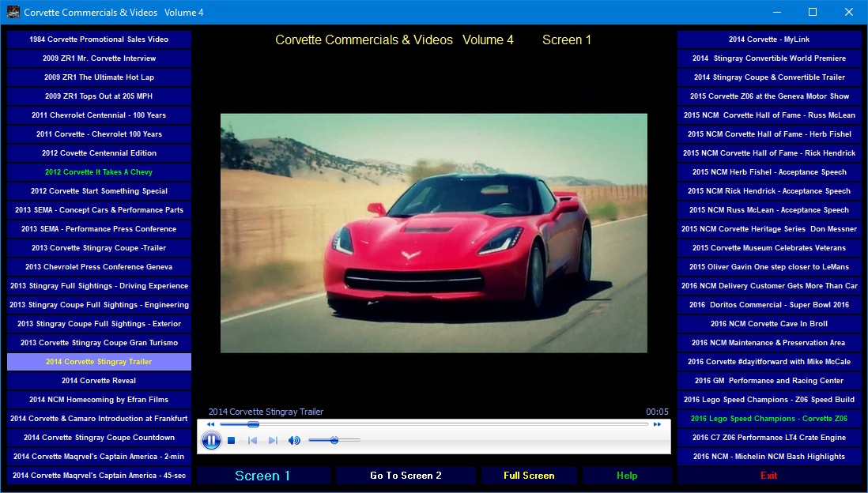Screen dimensions: 868x493
Task: Play 2014 NCM Homecoming by Efran Films
Action: [99, 400]
